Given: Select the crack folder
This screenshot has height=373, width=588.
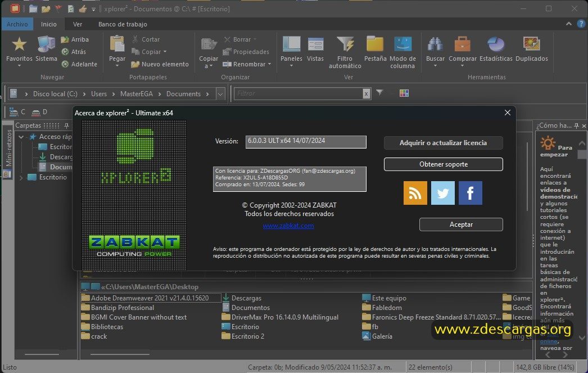Looking at the screenshot, I should coord(94,336).
